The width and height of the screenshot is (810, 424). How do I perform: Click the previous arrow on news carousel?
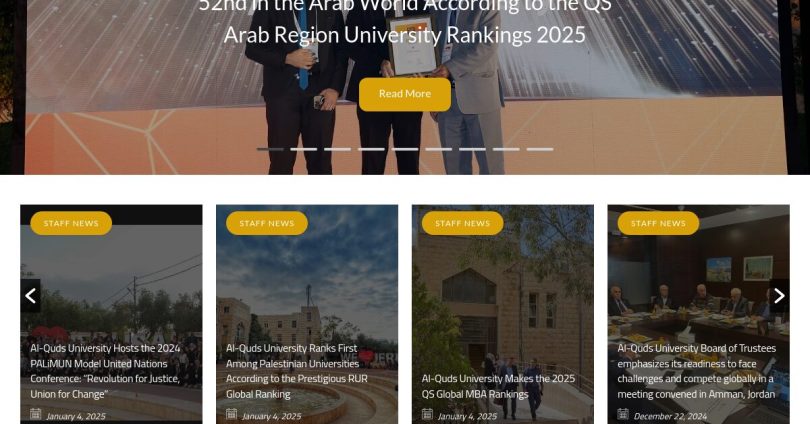pos(30,296)
